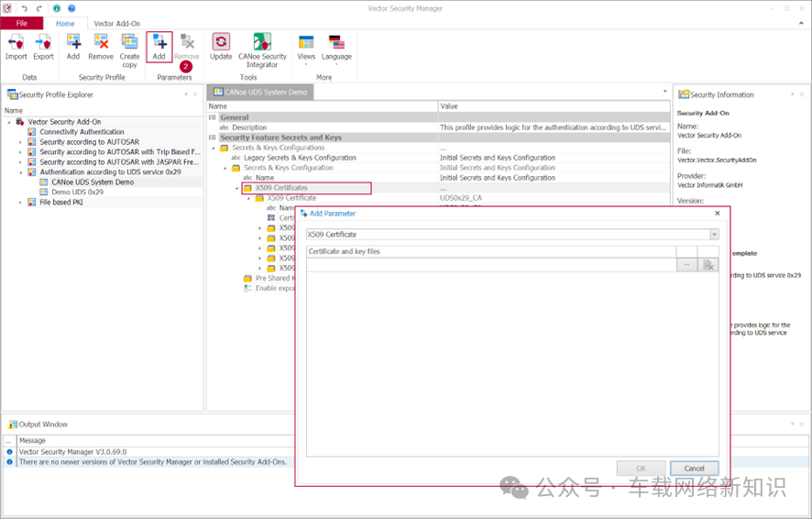Click the Vector Security Add-On root icon

(20, 122)
